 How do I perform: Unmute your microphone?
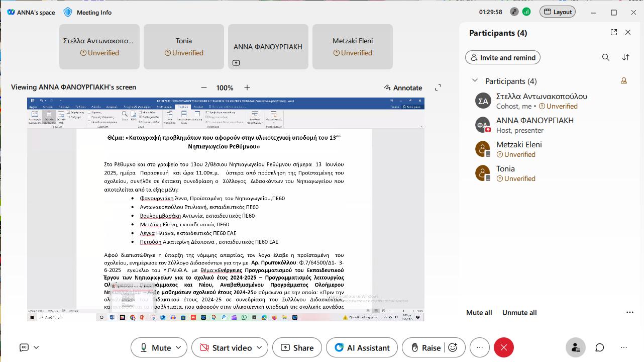click(155, 347)
